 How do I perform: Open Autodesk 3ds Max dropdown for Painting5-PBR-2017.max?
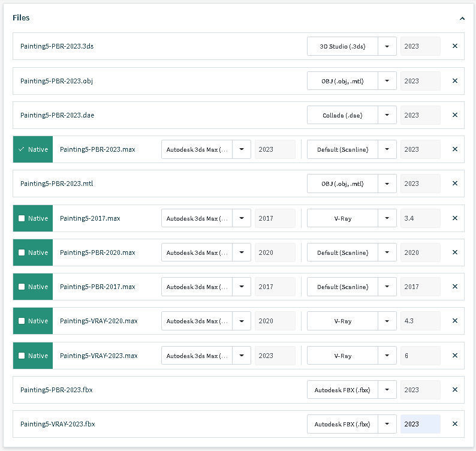pyautogui.click(x=242, y=287)
